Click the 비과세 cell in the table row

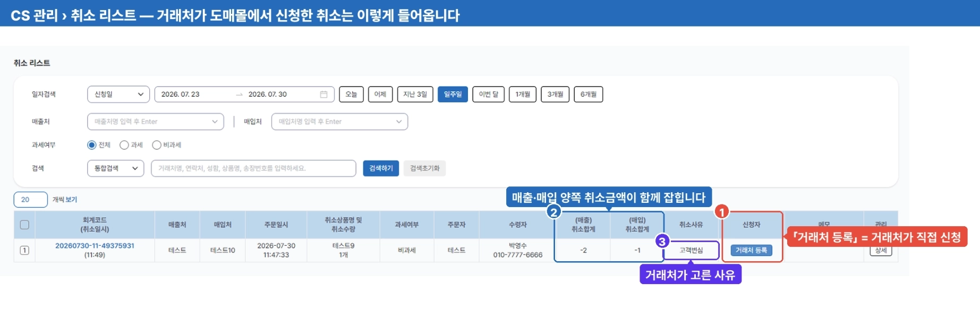pos(407,250)
